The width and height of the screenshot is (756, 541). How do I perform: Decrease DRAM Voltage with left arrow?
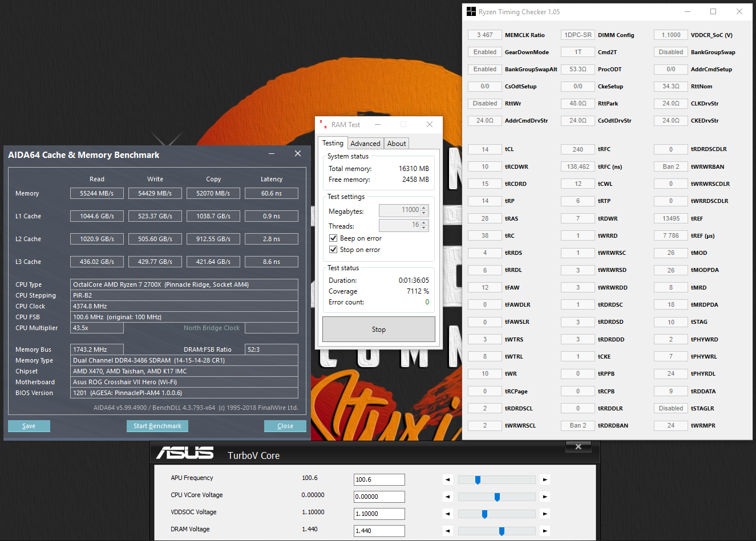tap(448, 531)
